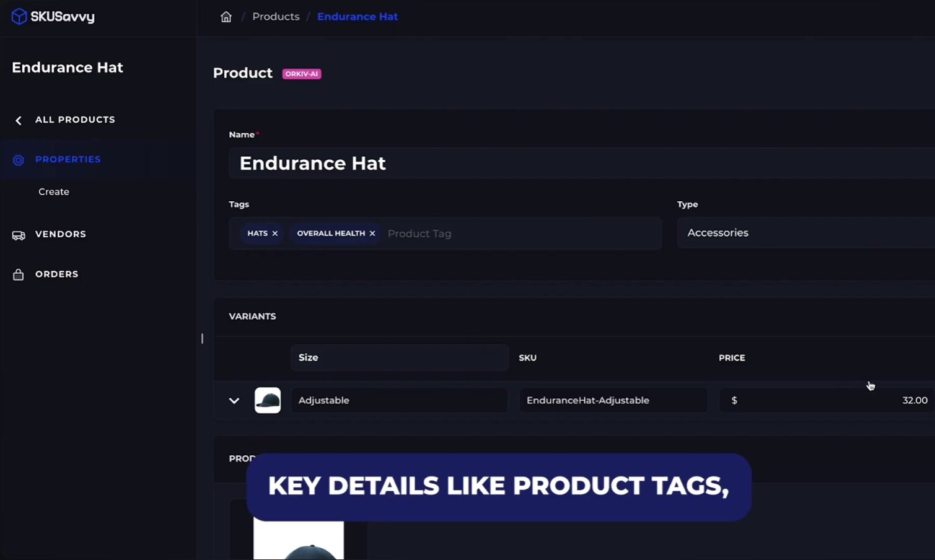Viewport: 935px width, 560px height.
Task: Click the SKUSavvy logo icon
Action: tap(19, 17)
